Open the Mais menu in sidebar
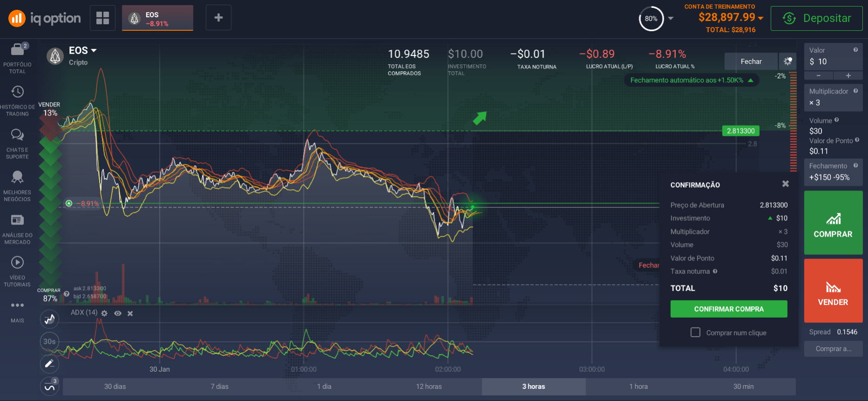This screenshot has height=401, width=868. click(x=17, y=312)
